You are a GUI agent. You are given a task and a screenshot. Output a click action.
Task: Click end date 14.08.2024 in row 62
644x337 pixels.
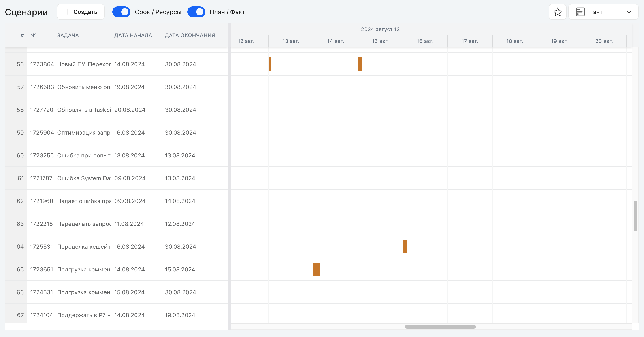(x=180, y=201)
